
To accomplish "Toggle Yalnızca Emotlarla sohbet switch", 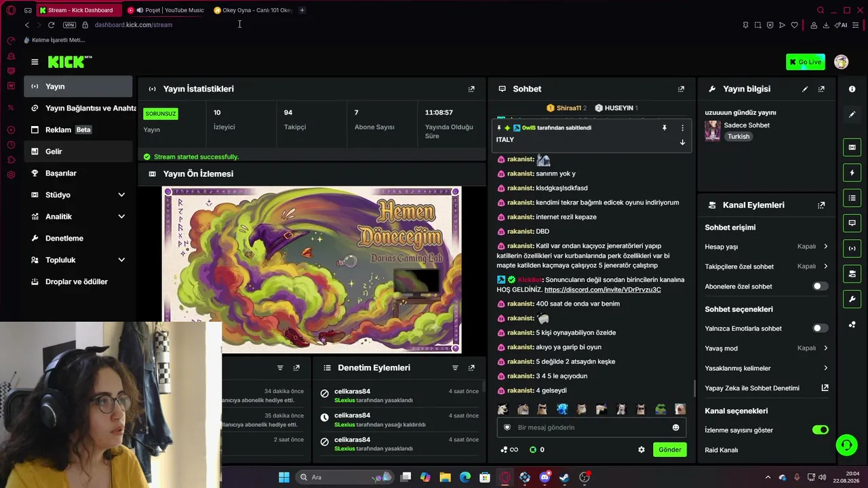I will (x=820, y=328).
